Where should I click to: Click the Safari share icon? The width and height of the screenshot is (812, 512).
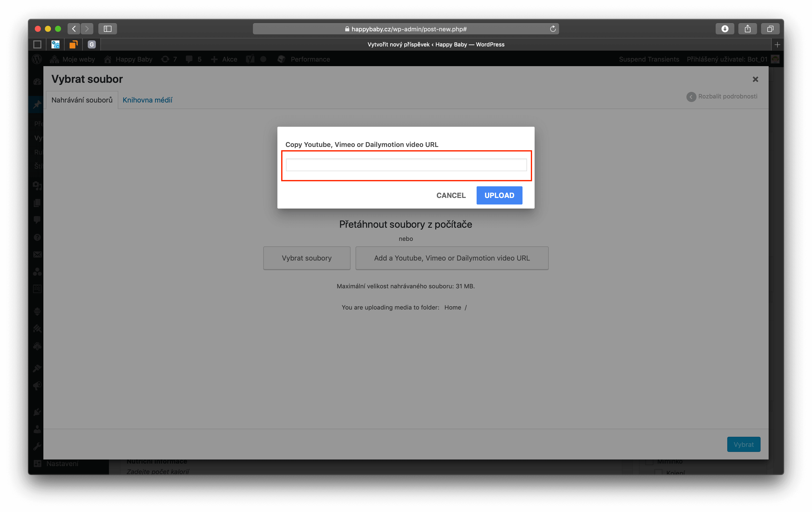point(747,29)
